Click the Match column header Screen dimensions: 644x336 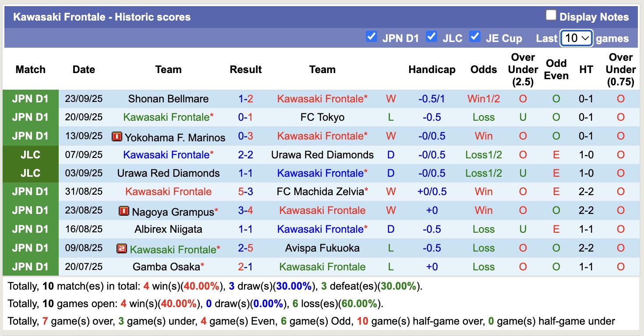[30, 69]
